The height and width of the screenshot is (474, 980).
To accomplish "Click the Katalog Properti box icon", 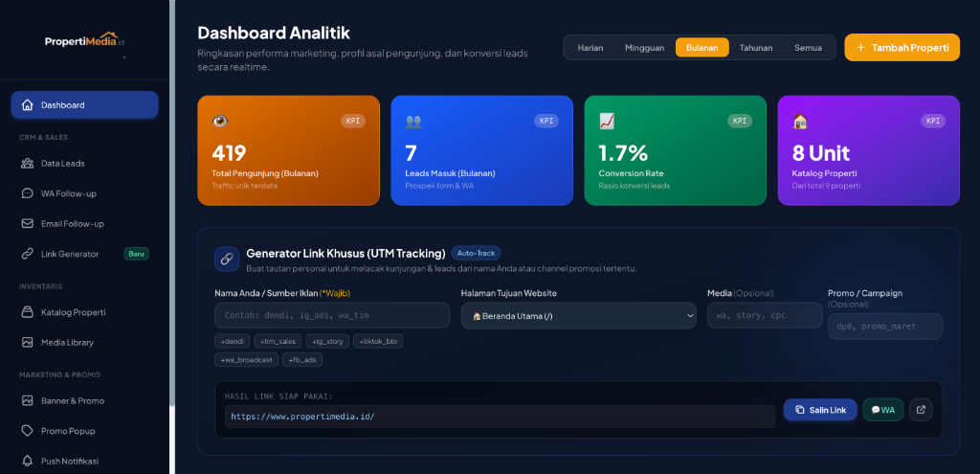I will coord(28,312).
